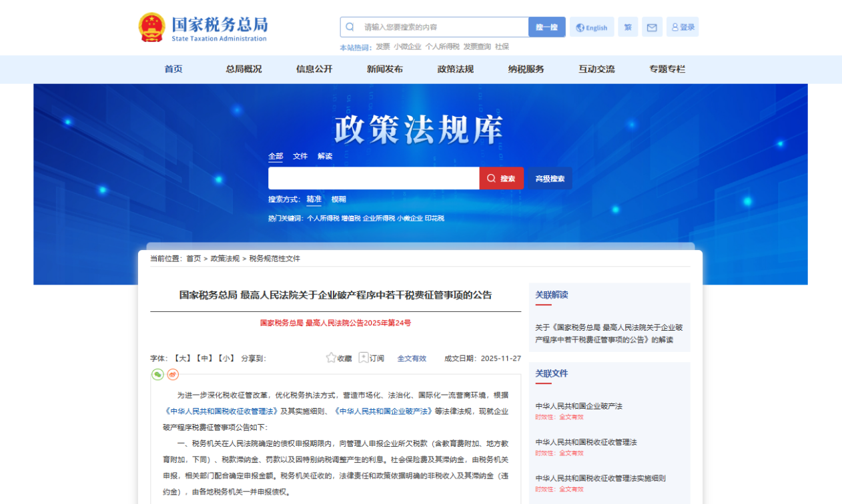
Task: Click the State Taxation Administration emblem logo
Action: 151,27
